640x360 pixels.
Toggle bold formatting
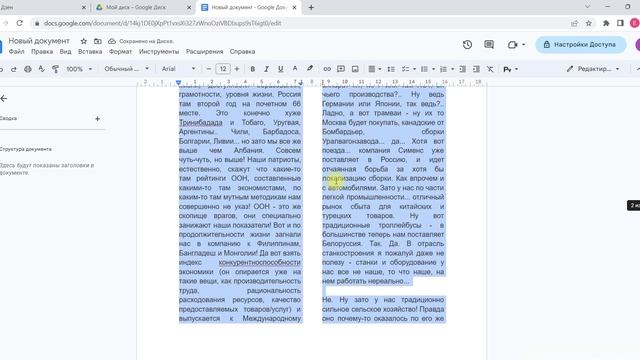(253, 69)
